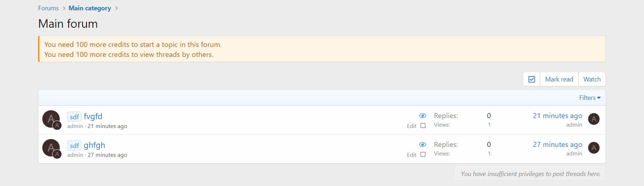Click last-poster avatar in ghfgh row
This screenshot has width=644, height=186.
(x=594, y=148)
